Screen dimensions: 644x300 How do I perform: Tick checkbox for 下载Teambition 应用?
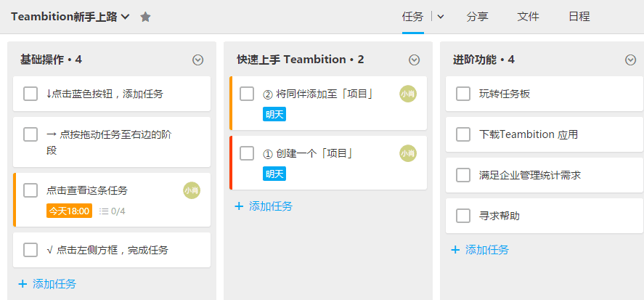(x=463, y=134)
